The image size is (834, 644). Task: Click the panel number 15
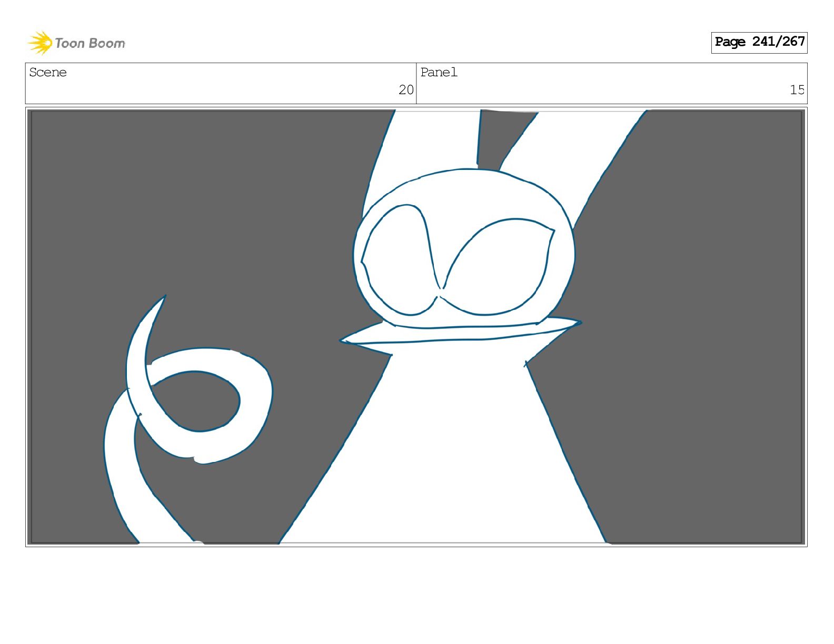[x=797, y=90]
